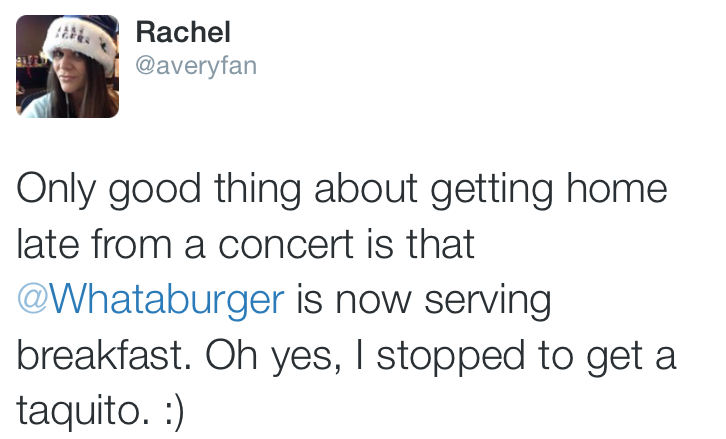Image resolution: width=726 pixels, height=439 pixels.
Task: Open the @Whataburger mention link
Action: click(x=150, y=298)
